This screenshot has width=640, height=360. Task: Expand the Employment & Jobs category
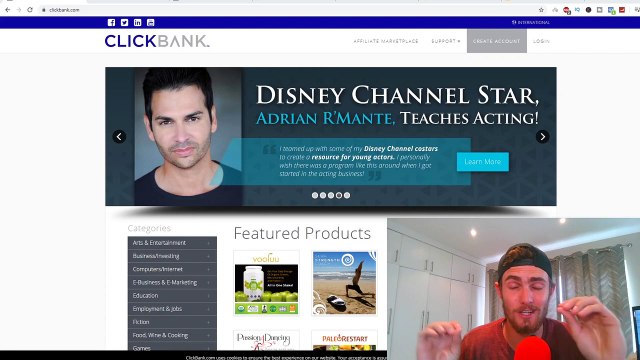coord(172,309)
